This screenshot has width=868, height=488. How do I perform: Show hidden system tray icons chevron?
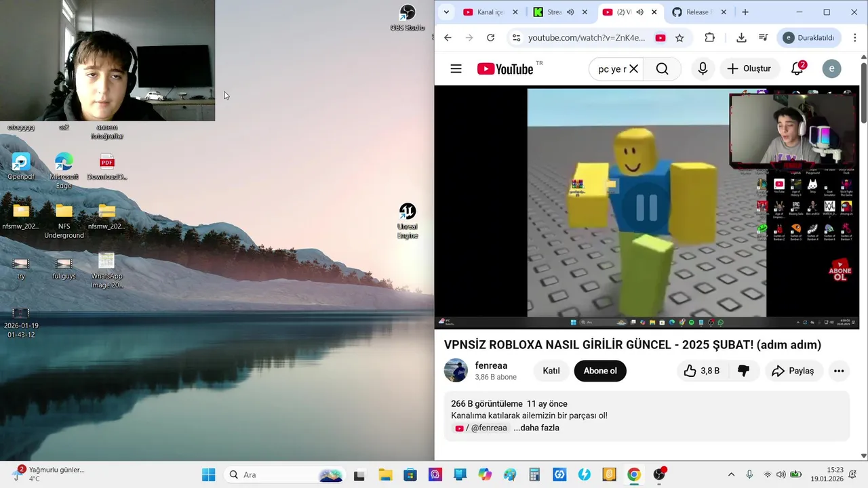point(731,474)
